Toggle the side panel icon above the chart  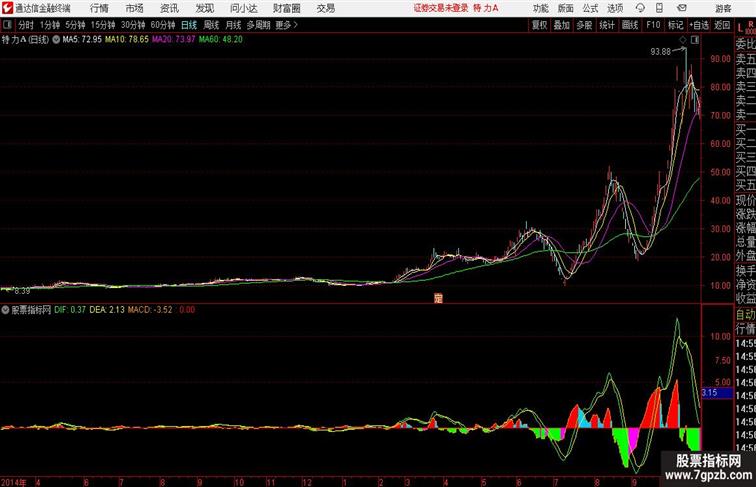tap(695, 40)
